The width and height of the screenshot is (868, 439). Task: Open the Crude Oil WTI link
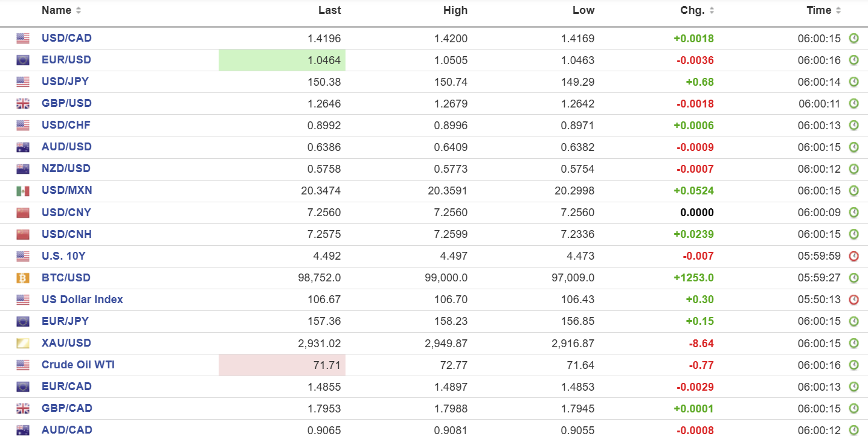click(78, 365)
